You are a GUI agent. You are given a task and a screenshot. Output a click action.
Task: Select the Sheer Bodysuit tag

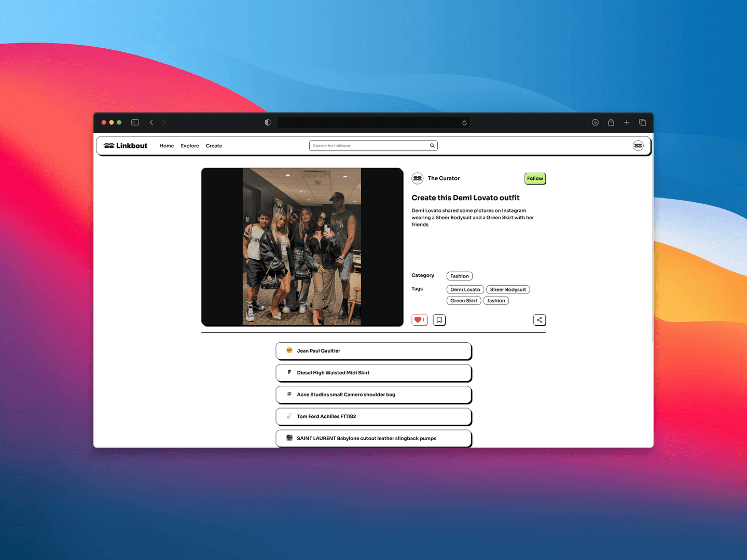508,290
